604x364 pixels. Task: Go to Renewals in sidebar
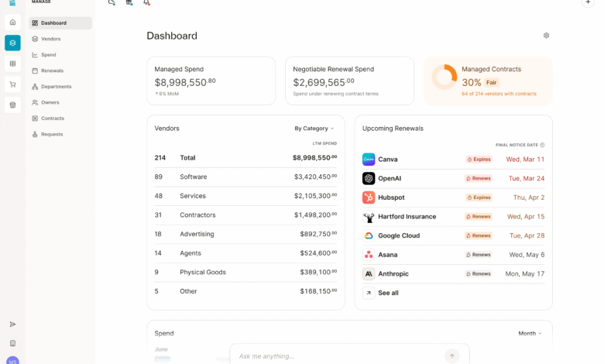tap(52, 70)
